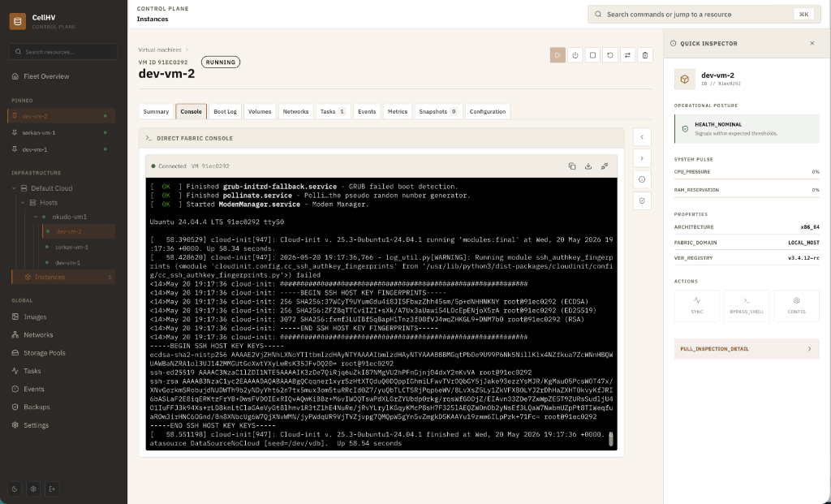The image size is (831, 504).
Task: Click the logout arrow icon in sidebar
Action: click(x=52, y=489)
